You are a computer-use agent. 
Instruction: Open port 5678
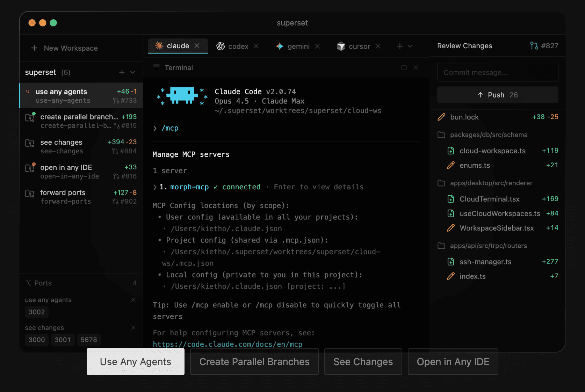[x=89, y=340]
